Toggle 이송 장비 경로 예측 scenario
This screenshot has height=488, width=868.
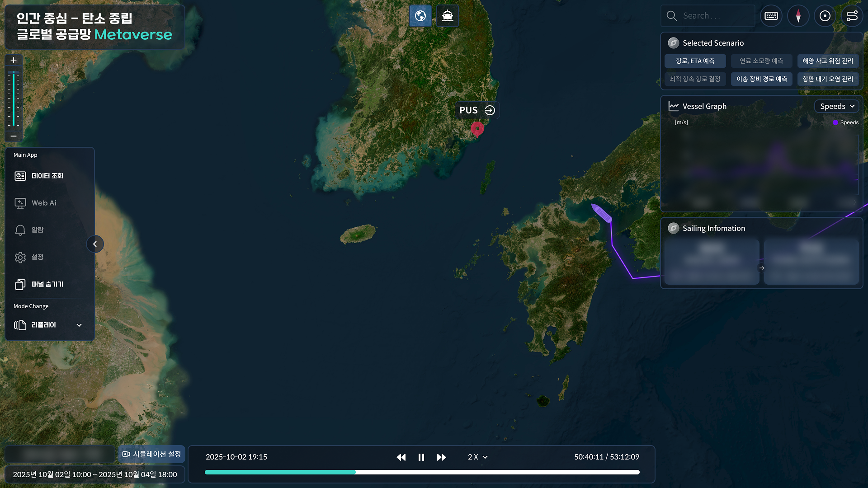762,79
